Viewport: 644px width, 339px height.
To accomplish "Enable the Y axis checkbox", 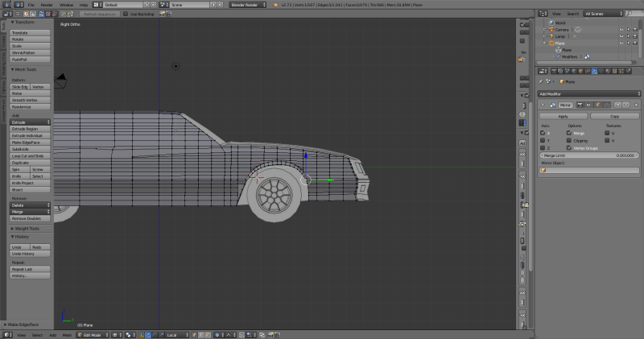I will click(x=543, y=140).
